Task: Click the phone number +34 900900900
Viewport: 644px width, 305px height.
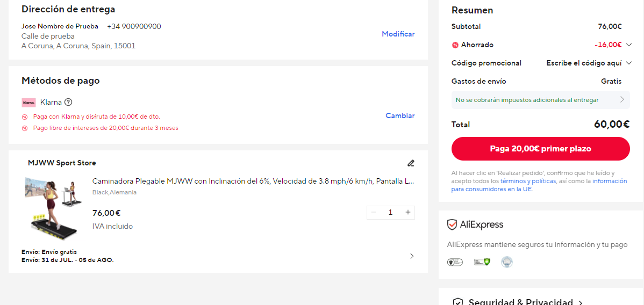Action: (134, 26)
